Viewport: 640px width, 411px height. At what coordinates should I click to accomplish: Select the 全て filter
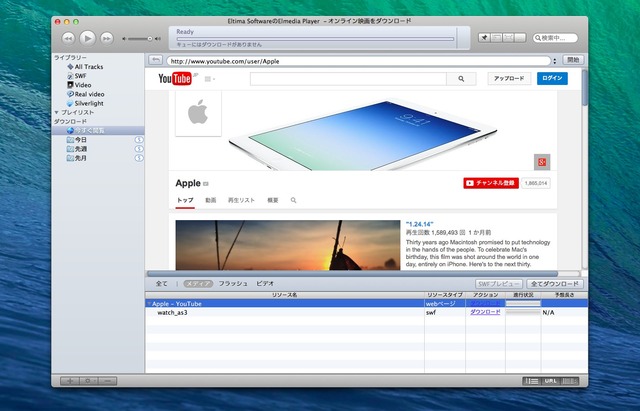[162, 283]
